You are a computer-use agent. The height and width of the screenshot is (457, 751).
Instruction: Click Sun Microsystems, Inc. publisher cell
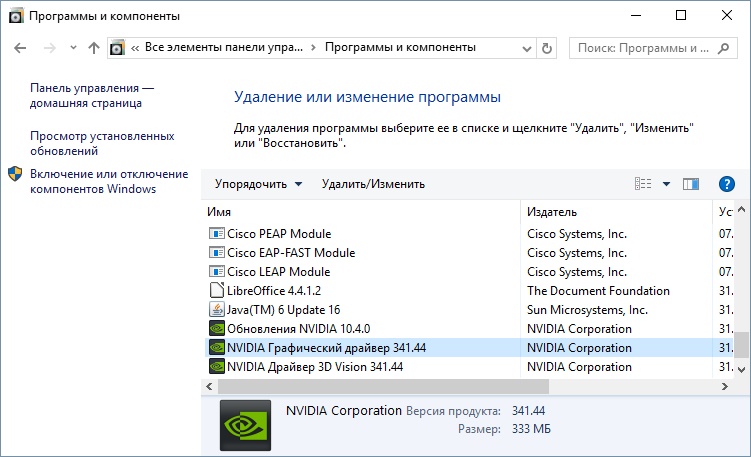(x=587, y=310)
